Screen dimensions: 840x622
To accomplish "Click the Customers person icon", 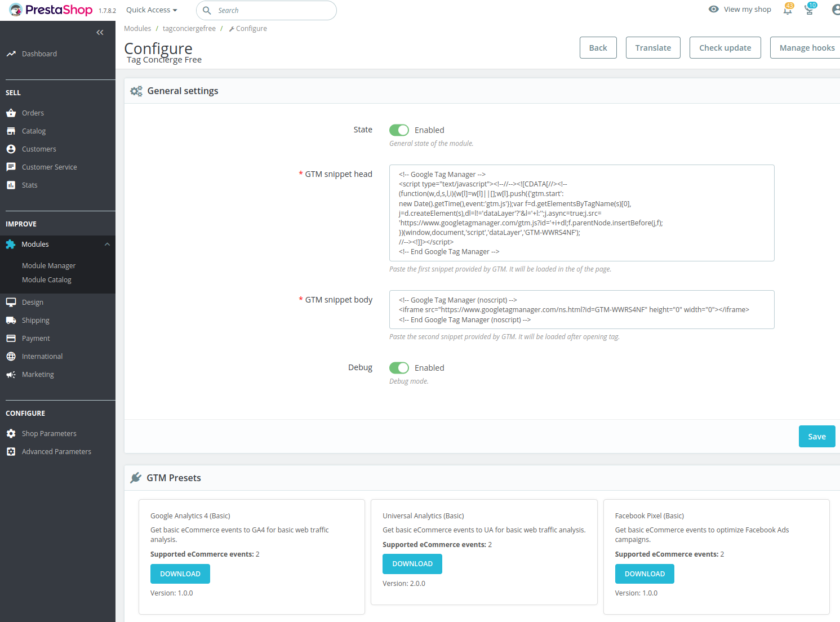I will click(11, 149).
